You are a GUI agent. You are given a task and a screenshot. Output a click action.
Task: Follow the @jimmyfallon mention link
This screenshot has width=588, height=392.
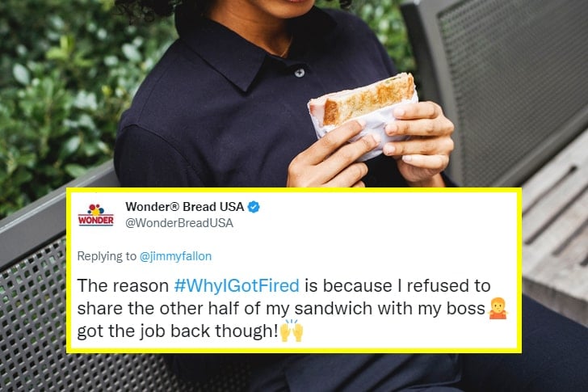click(175, 256)
